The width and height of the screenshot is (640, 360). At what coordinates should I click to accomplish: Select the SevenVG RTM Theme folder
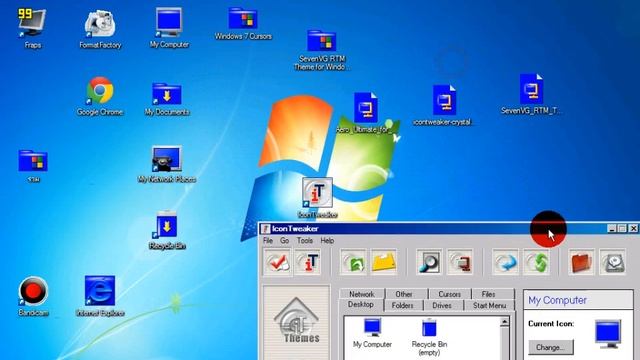pos(321,50)
